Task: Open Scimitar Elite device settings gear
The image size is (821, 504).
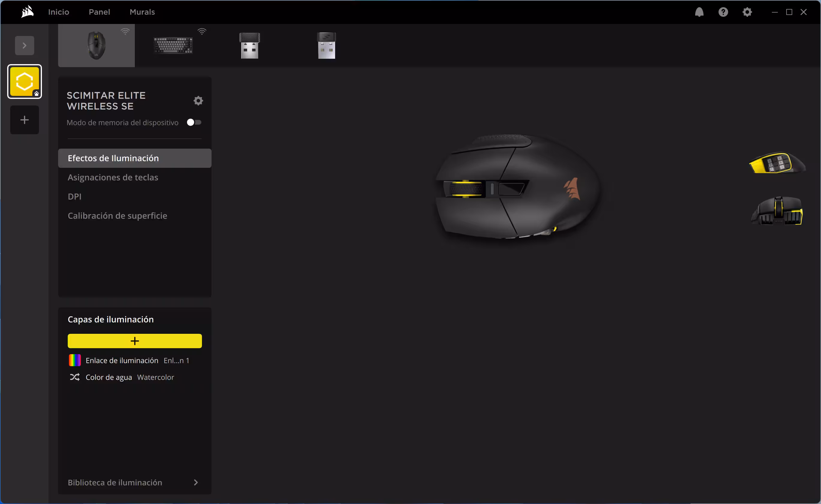Action: click(198, 101)
